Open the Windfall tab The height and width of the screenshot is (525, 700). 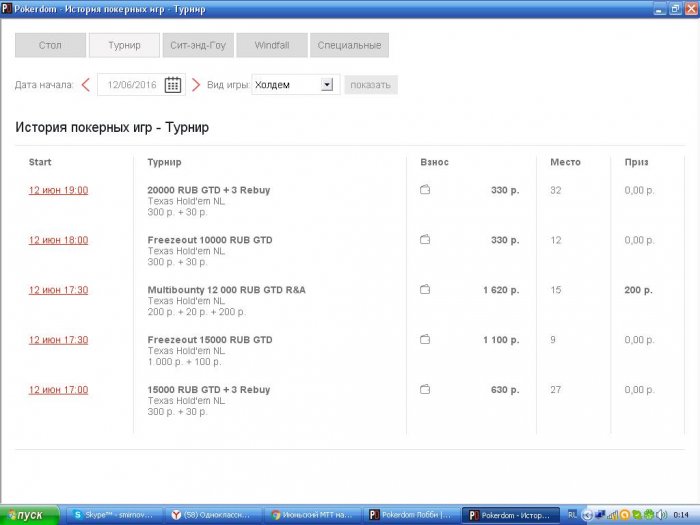coord(272,45)
